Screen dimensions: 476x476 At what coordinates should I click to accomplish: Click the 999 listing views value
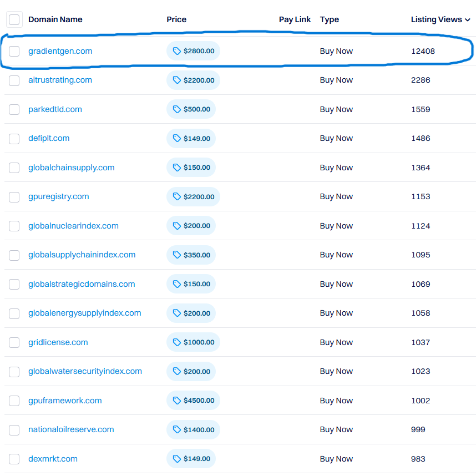coord(418,429)
